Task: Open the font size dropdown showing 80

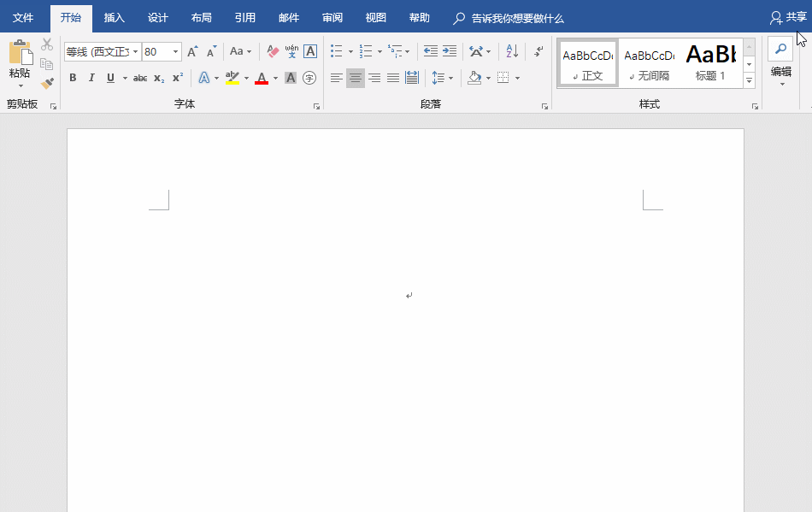Action: tap(176, 52)
